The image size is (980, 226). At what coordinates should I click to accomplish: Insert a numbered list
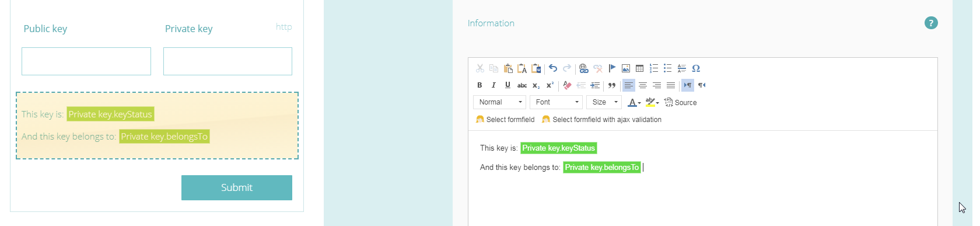click(654, 68)
